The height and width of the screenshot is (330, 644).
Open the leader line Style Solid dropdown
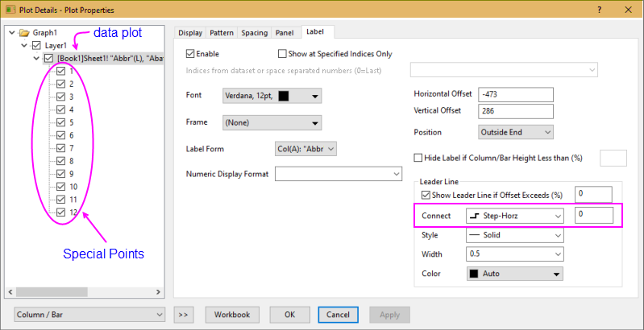coord(514,235)
